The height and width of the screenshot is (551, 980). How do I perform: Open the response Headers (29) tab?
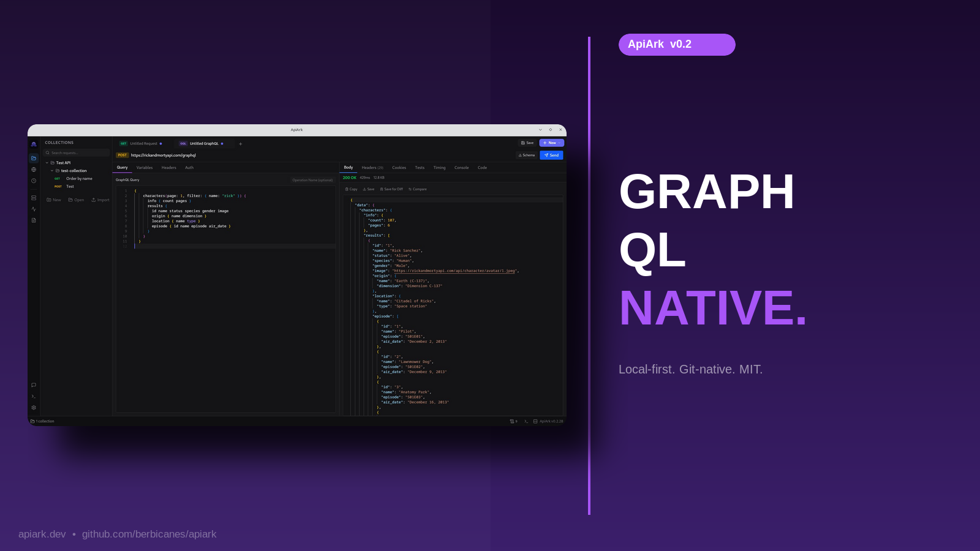tap(372, 168)
